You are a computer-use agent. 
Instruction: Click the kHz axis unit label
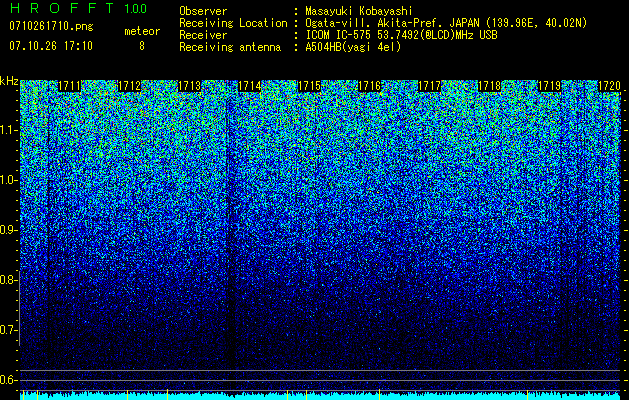9,81
